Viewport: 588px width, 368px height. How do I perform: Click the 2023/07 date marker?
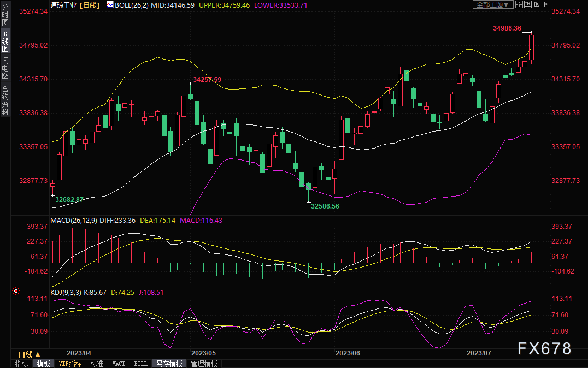(x=479, y=353)
